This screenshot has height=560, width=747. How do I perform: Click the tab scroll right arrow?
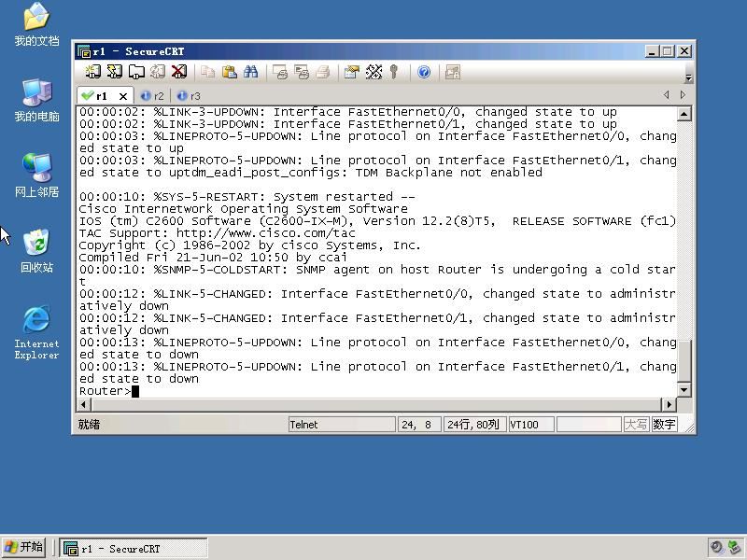tap(684, 95)
